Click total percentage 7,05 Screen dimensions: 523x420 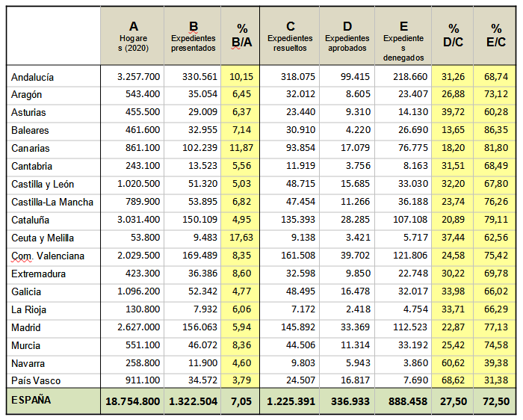coord(241,401)
